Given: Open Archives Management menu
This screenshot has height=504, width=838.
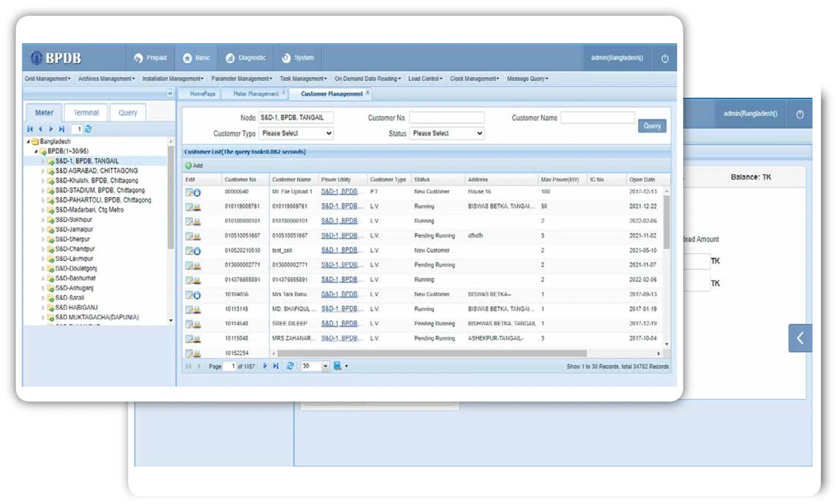Looking at the screenshot, I should [106, 79].
